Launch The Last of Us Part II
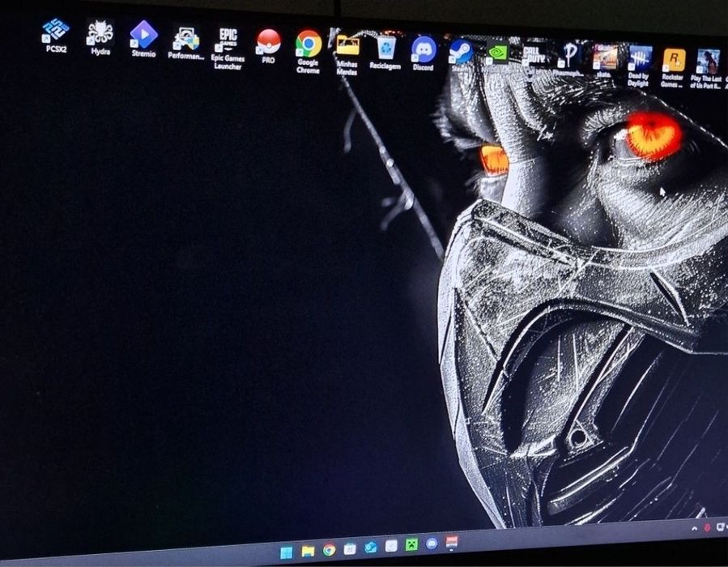Screen dimensions: 728x567 (707, 69)
